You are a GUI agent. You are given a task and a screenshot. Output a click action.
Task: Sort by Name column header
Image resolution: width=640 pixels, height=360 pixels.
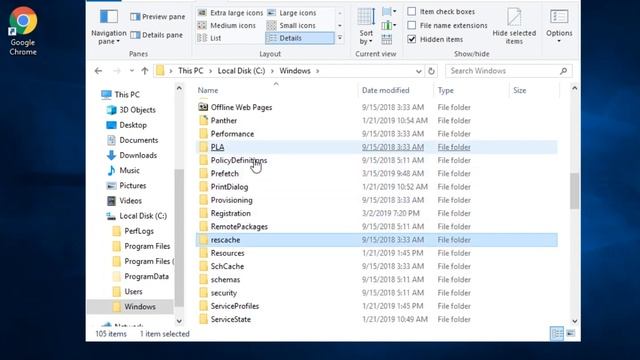[208, 91]
